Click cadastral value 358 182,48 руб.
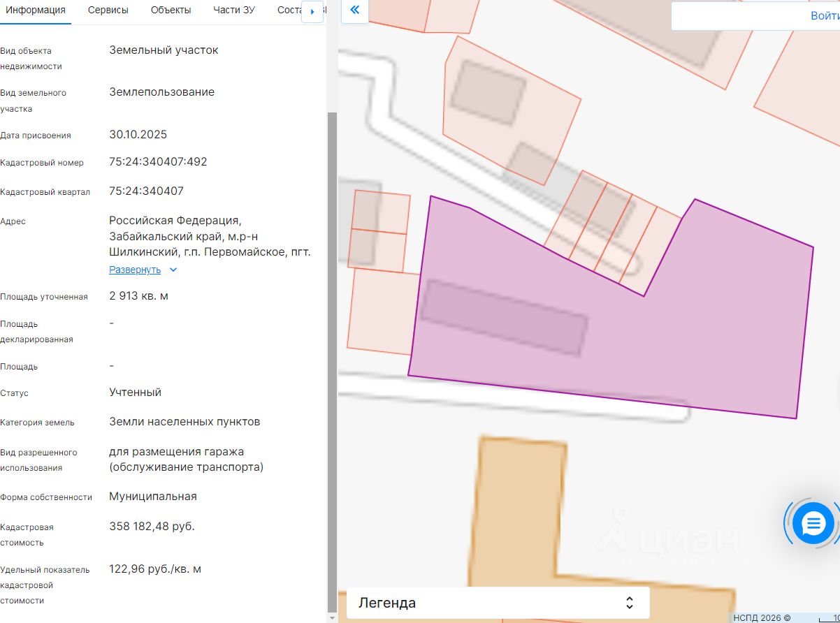The height and width of the screenshot is (623, 840). [152, 527]
